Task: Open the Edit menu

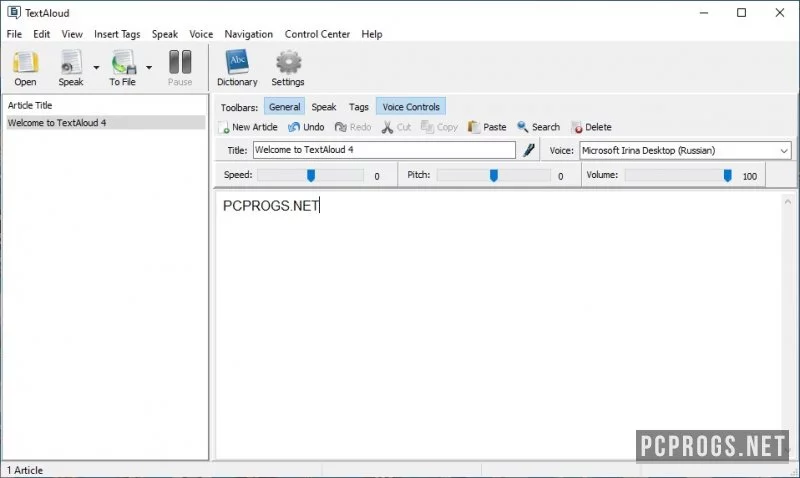Action: pos(41,34)
